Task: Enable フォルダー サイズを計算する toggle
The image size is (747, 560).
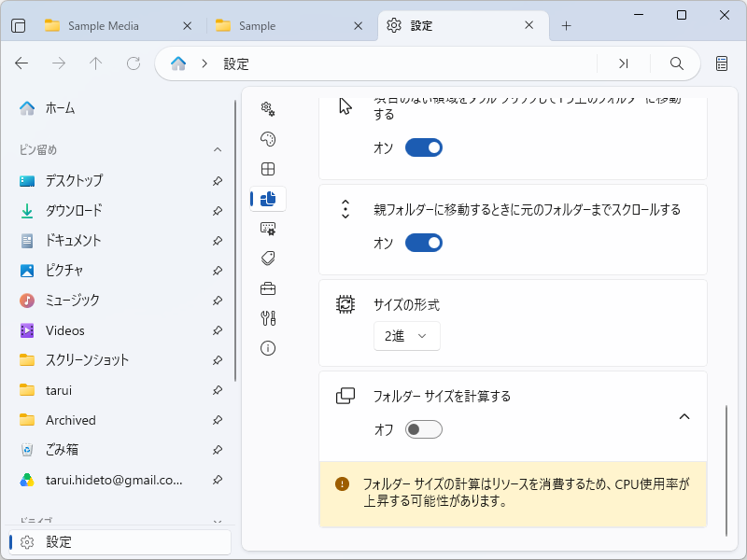Action: point(424,429)
